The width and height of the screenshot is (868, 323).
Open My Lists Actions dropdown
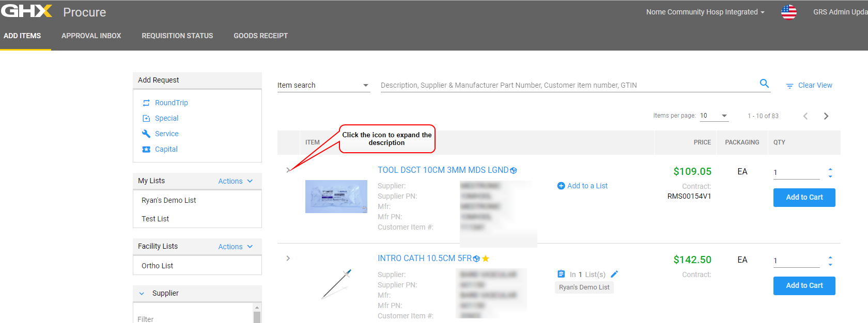coord(236,181)
